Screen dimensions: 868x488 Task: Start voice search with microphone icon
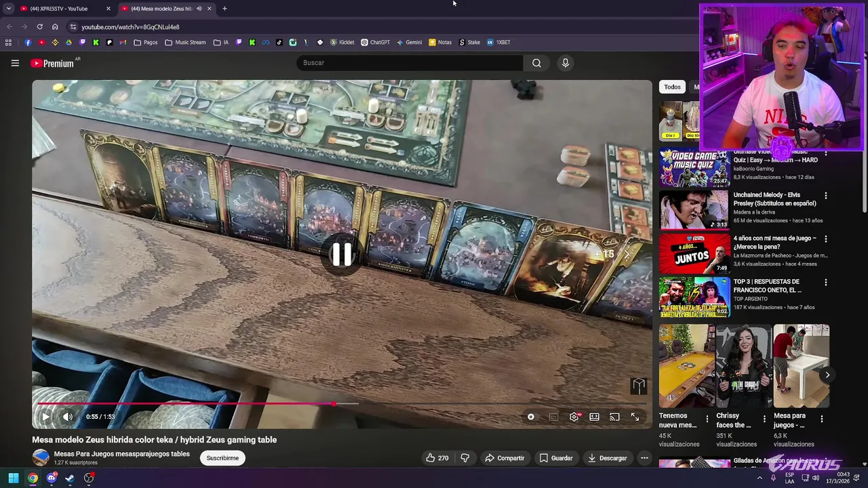(566, 63)
